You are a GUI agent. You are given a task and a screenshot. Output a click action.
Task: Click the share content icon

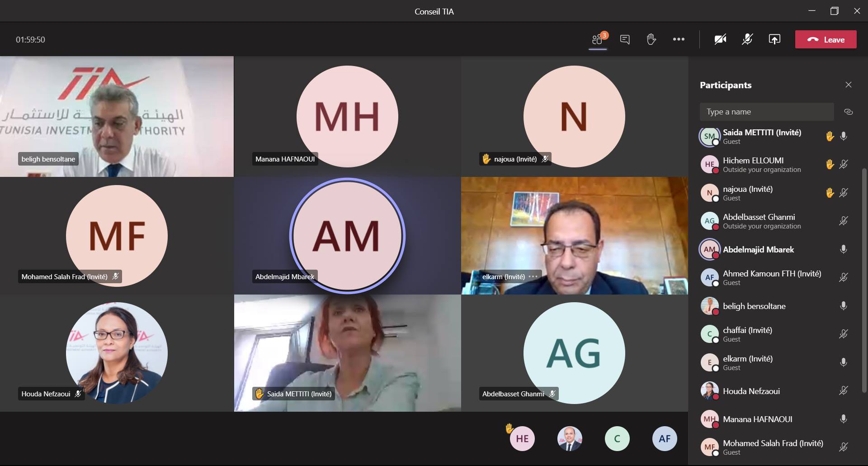[774, 39]
